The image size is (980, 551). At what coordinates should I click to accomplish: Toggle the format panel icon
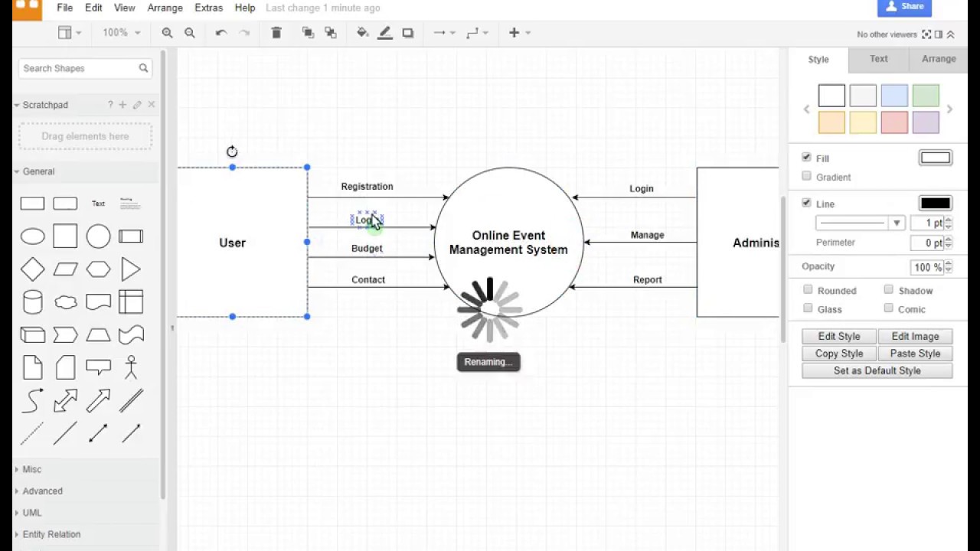pos(939,34)
